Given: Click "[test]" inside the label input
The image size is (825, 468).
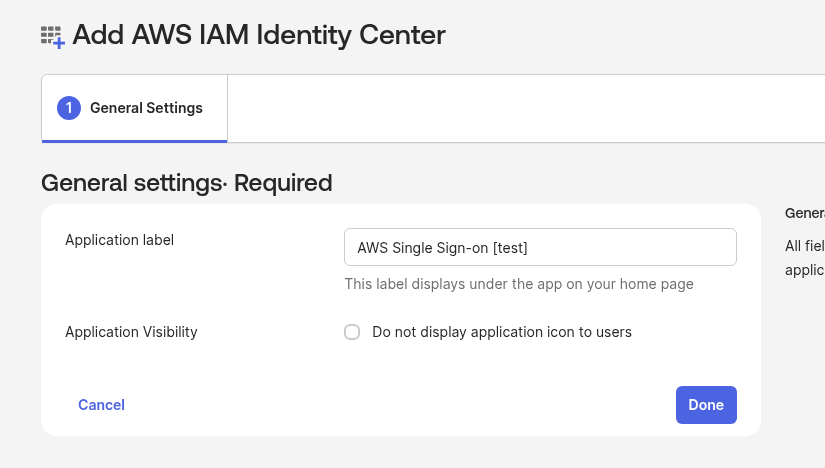Looking at the screenshot, I should [510, 247].
